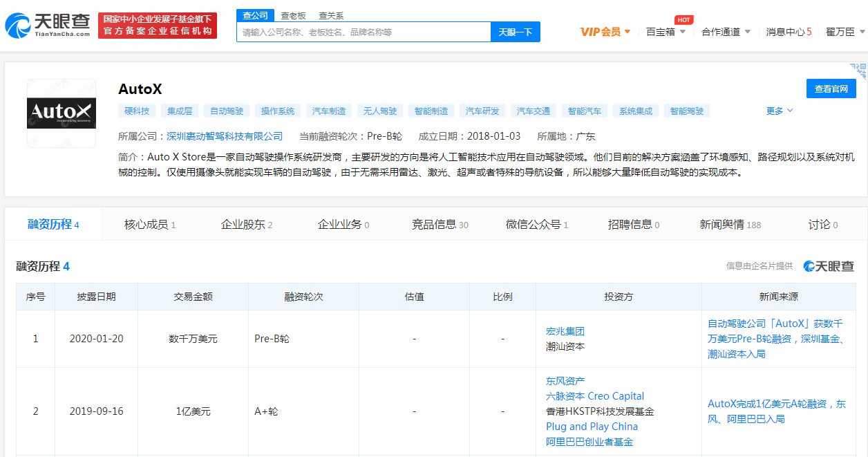Click the 天眼一下 search button
The height and width of the screenshot is (457, 868).
516,32
